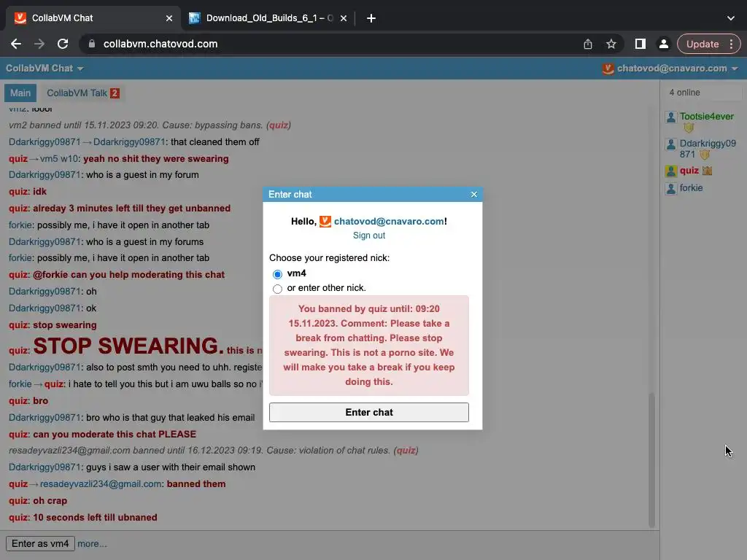The width and height of the screenshot is (747, 560).
Task: Click the crown badge next to quiz
Action: click(707, 171)
